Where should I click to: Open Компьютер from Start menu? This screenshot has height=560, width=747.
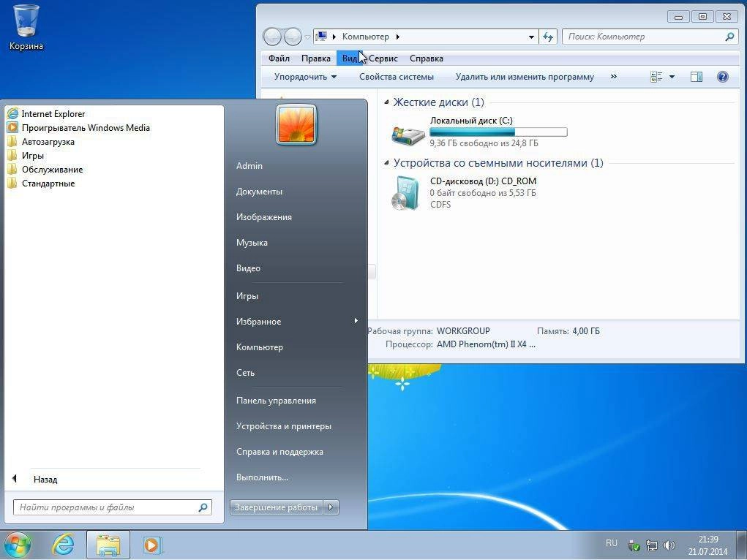260,347
